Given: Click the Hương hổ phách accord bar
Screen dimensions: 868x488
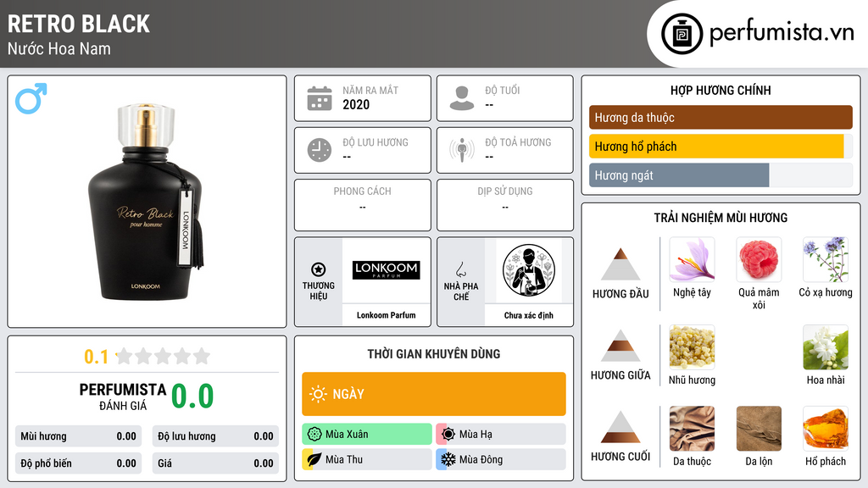Looking at the screenshot, I should click(x=721, y=146).
